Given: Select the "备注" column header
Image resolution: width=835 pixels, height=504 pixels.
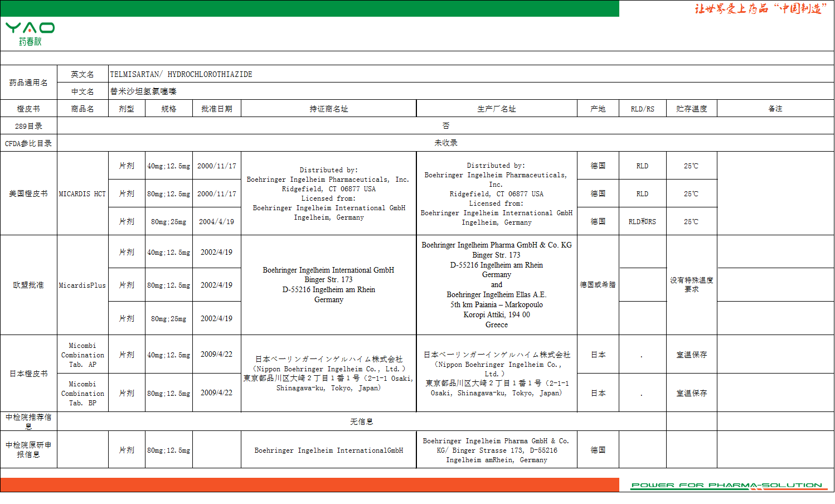Looking at the screenshot, I should (775, 109).
